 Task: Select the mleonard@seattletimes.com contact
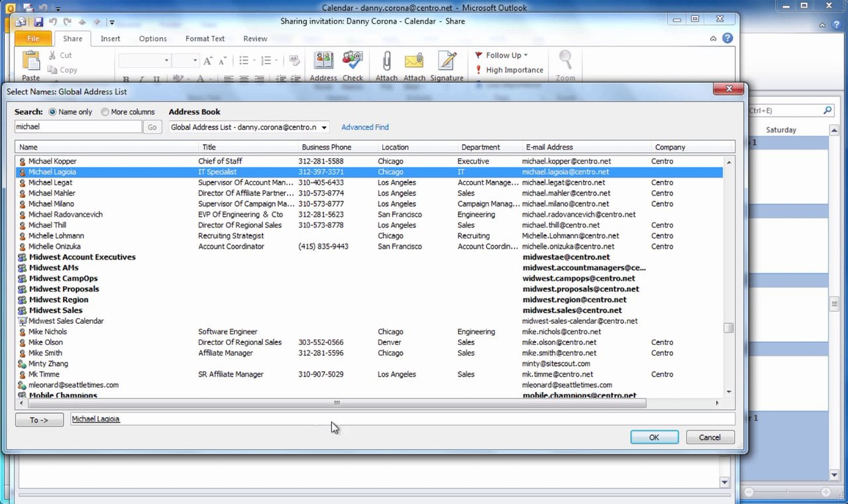(369, 385)
